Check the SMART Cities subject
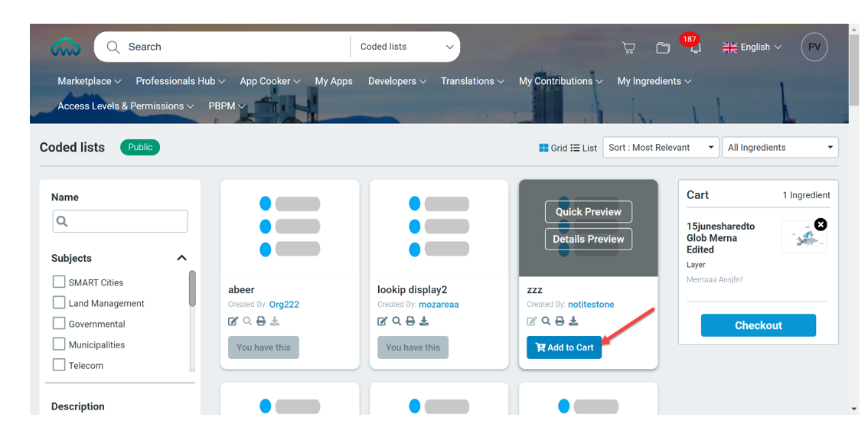This screenshot has height=424, width=868. (59, 282)
